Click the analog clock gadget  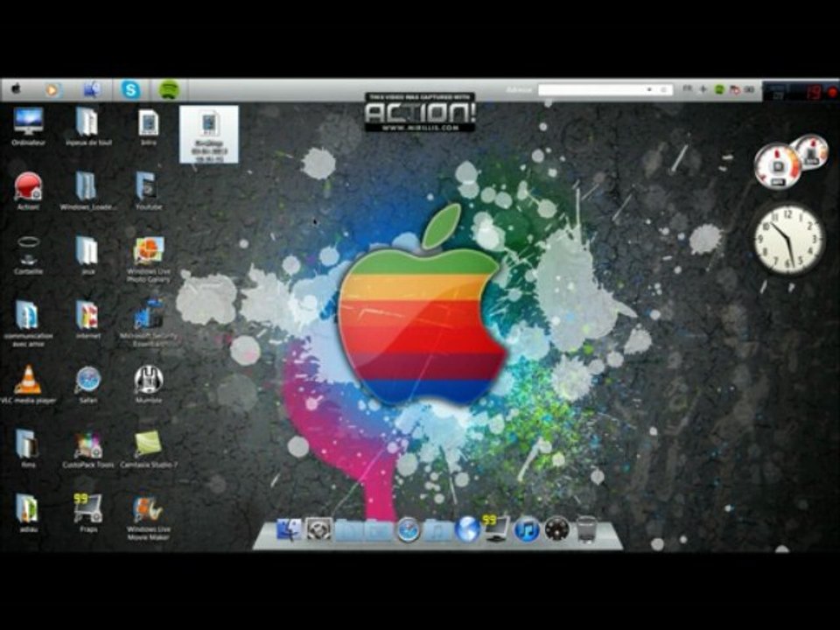(788, 240)
